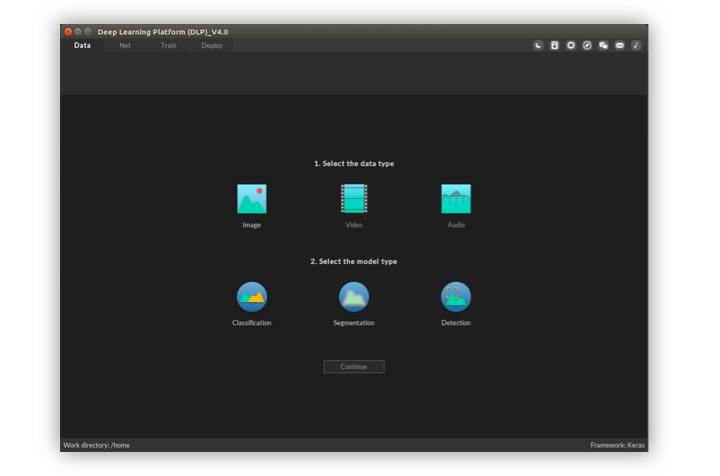Image resolution: width=720 pixels, height=476 pixels.
Task: Click the '2. Select the model type' heading
Action: 354,262
